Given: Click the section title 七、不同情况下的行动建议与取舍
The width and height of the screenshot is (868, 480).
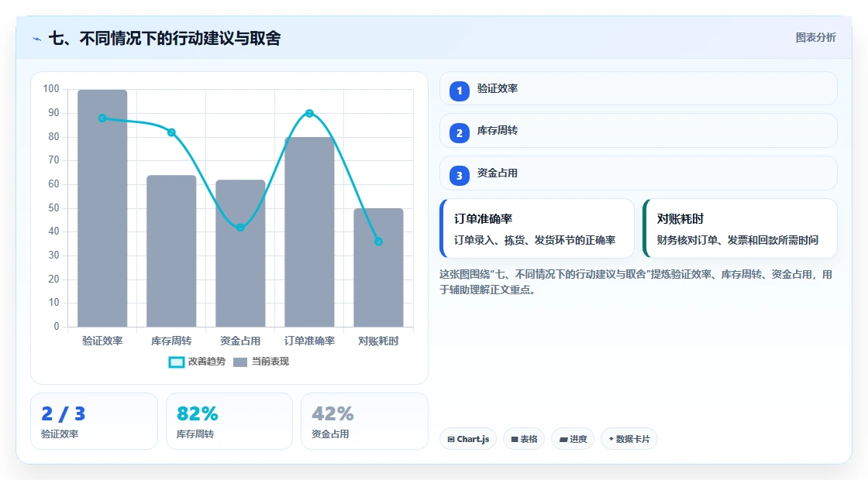Looking at the screenshot, I should point(164,38).
